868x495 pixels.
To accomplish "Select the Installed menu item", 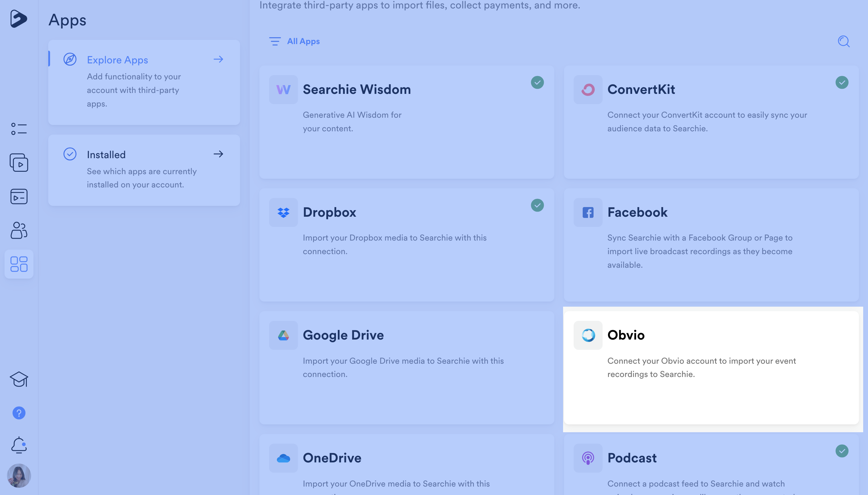I will click(106, 155).
